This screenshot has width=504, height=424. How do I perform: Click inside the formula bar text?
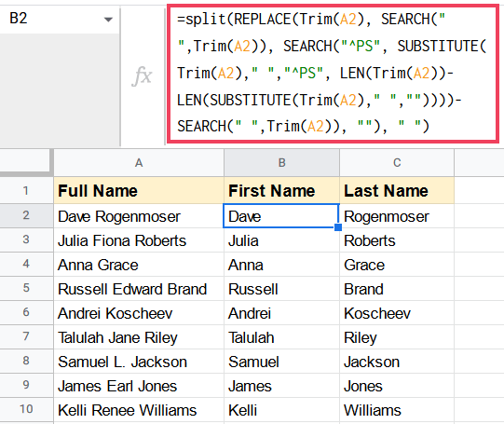pos(333,74)
